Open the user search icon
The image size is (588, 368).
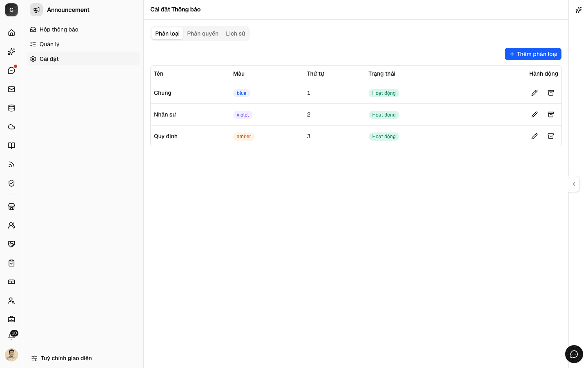(11, 301)
